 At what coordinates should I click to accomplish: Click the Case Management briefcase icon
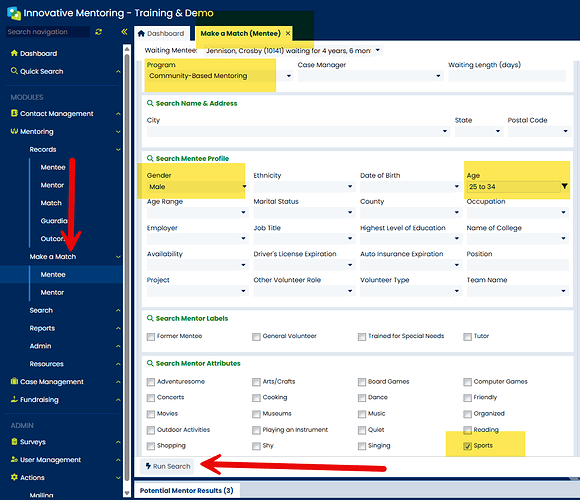pos(14,381)
